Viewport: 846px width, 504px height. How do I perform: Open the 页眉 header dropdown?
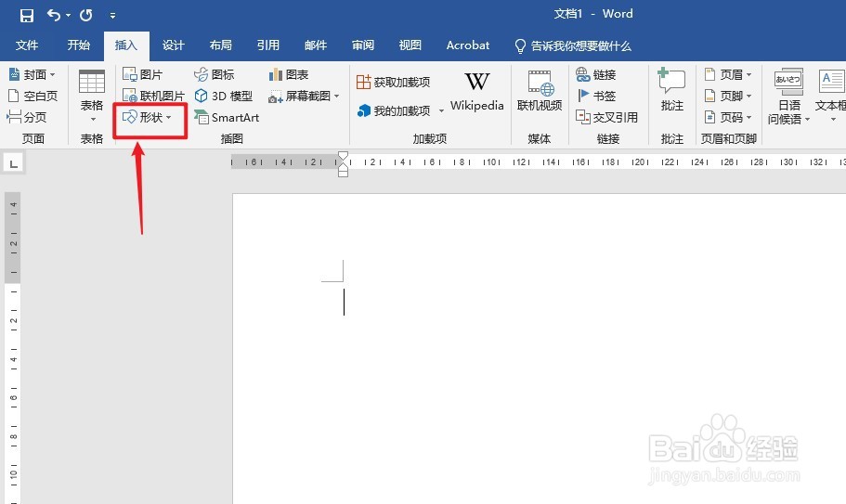point(728,74)
